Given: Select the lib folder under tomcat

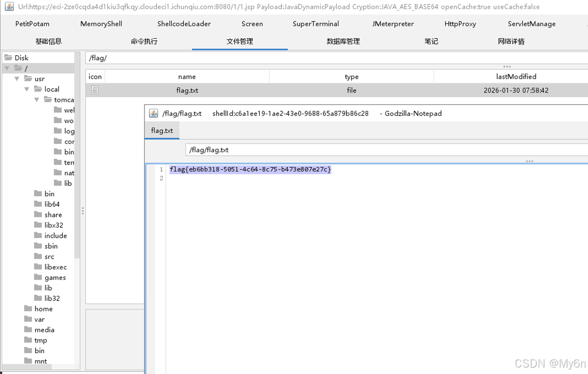Looking at the screenshot, I should pyautogui.click(x=63, y=183).
